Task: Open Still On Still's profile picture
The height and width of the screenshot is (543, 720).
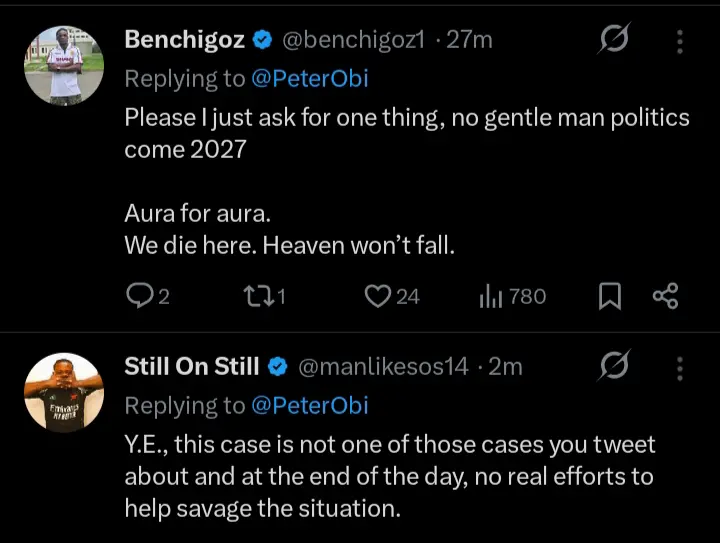Action: click(x=64, y=393)
